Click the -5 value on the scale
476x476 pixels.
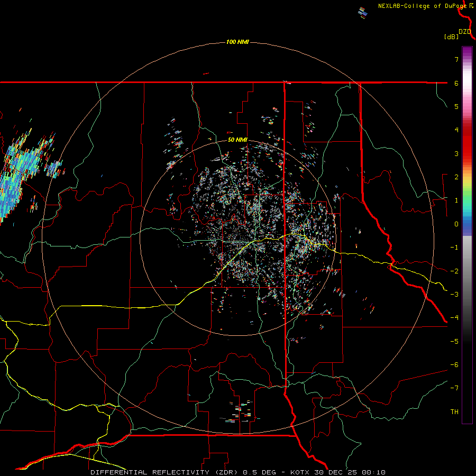coord(454,342)
